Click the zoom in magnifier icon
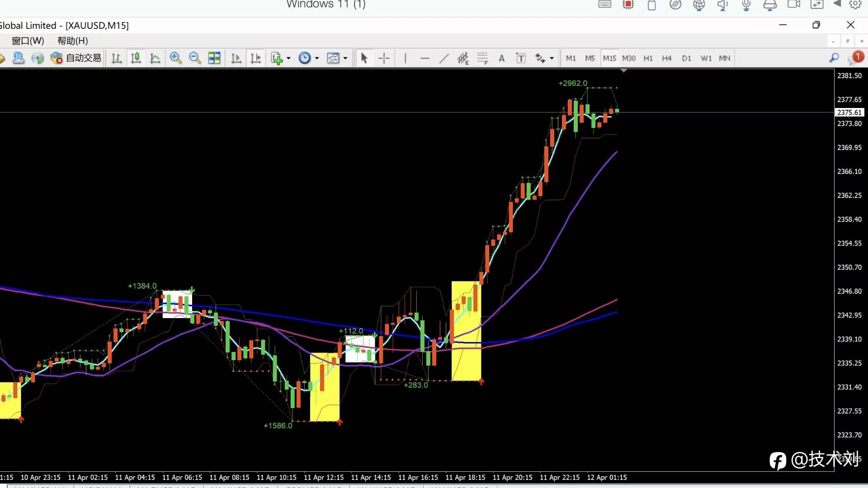 coord(175,58)
